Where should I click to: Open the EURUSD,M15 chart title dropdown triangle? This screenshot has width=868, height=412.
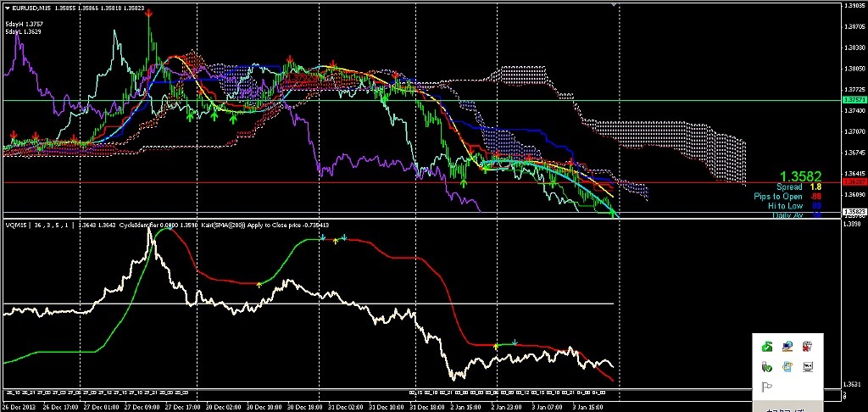pos(7,8)
